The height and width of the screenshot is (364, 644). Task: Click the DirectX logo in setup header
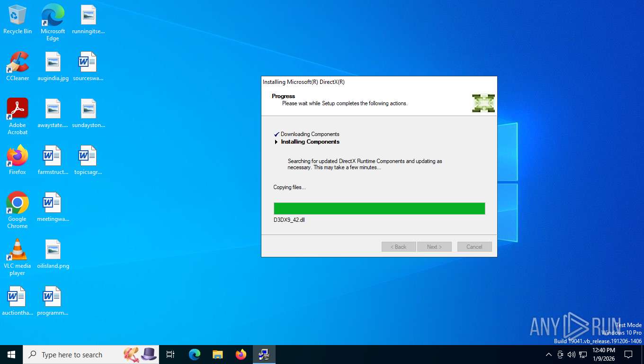pyautogui.click(x=483, y=103)
